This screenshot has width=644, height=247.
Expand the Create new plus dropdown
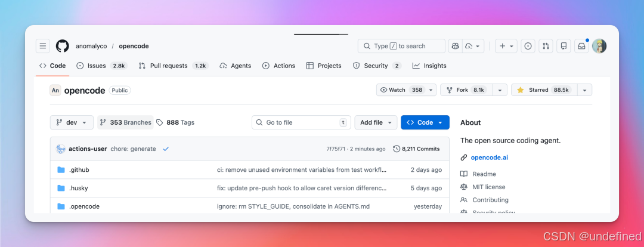click(x=506, y=46)
